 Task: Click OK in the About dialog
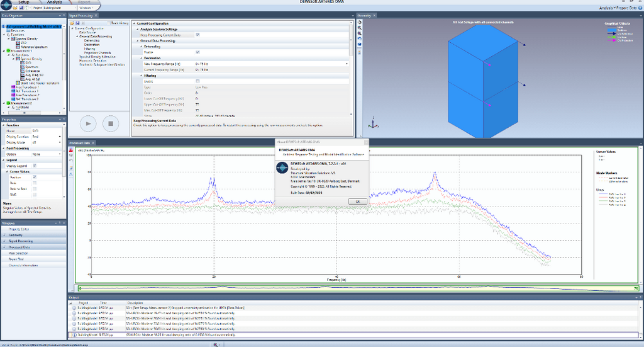point(357,200)
